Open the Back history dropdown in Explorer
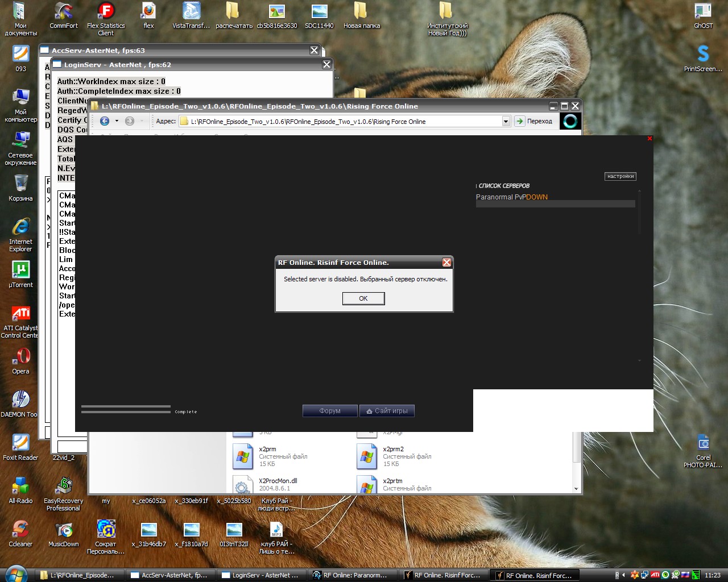Screen dimensions: 728x582 (x=117, y=121)
